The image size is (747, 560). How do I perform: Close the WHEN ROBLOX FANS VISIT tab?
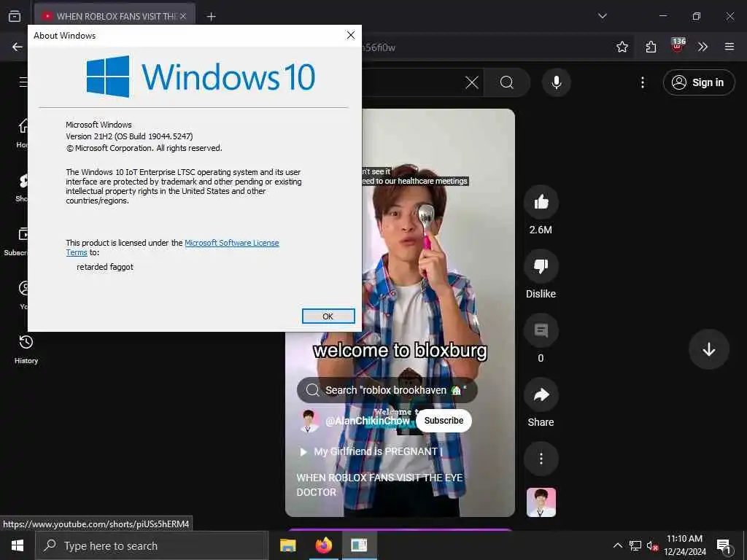(183, 17)
